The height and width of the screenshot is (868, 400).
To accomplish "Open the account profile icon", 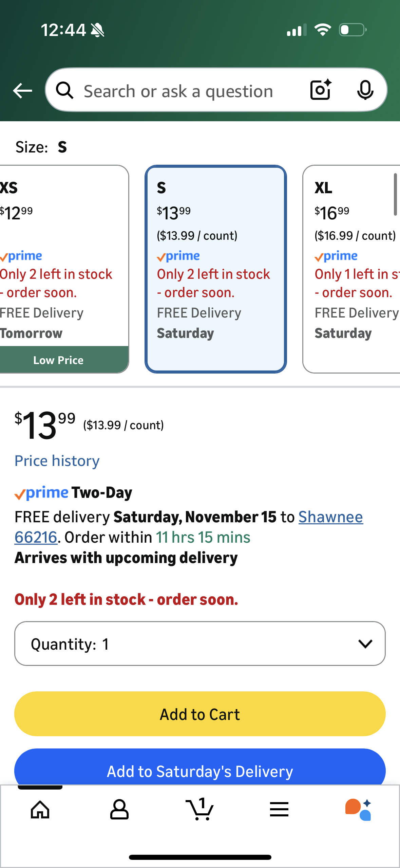I will 119,810.
